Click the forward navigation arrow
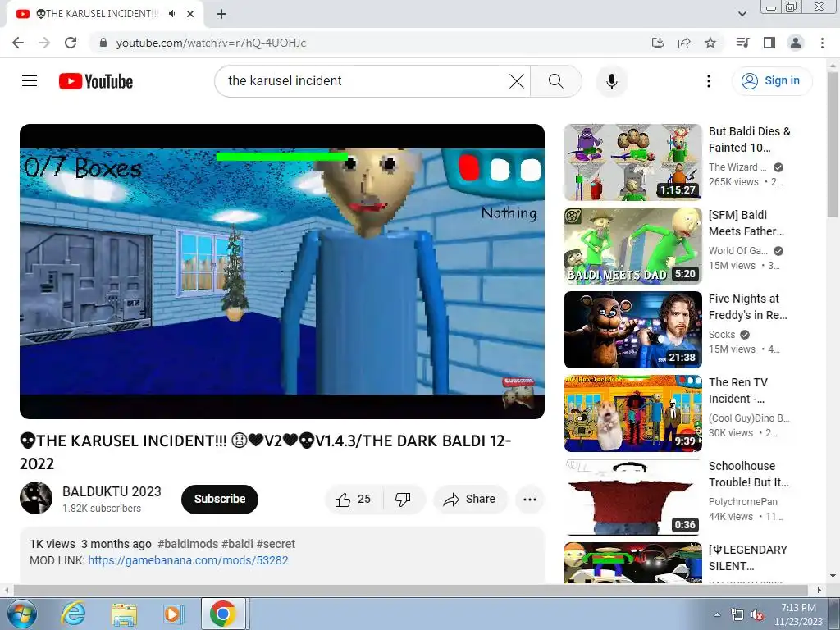840x630 pixels. pos(44,43)
